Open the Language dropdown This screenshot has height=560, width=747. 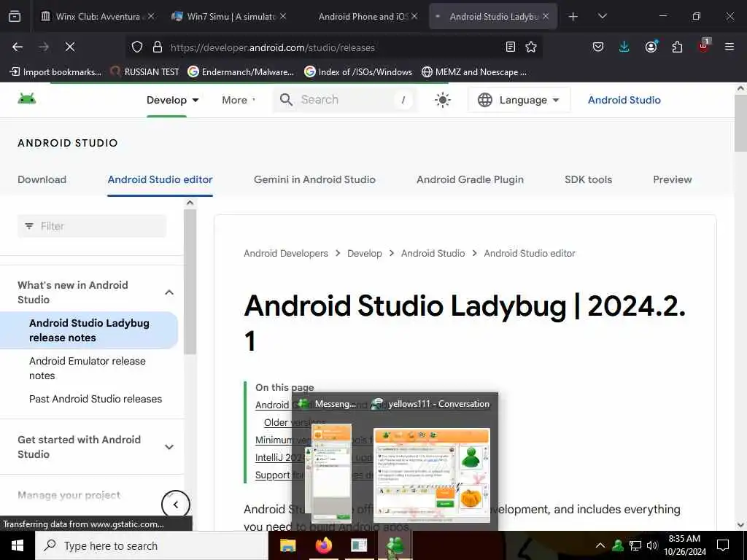click(519, 100)
